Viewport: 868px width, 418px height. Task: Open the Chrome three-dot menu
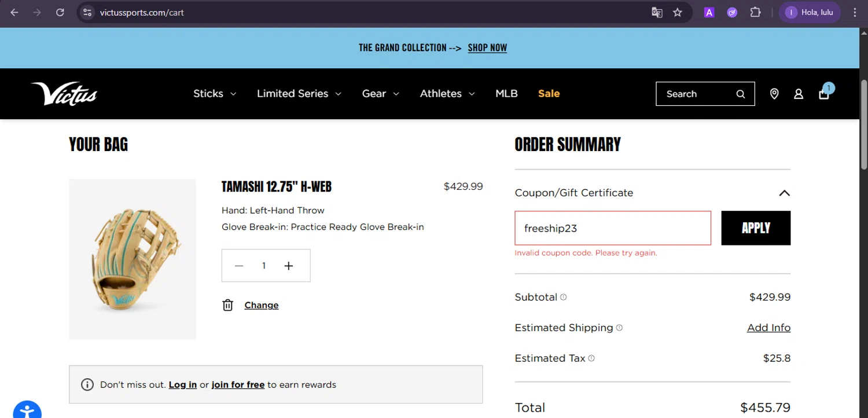pyautogui.click(x=855, y=12)
